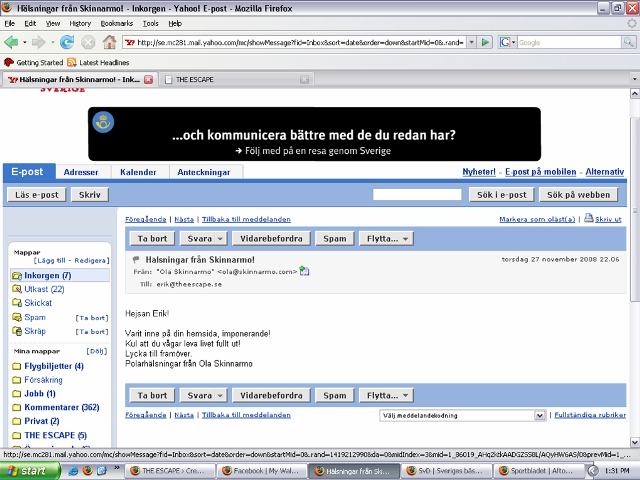
Task: Go to home page via house icon
Action: coord(109,42)
